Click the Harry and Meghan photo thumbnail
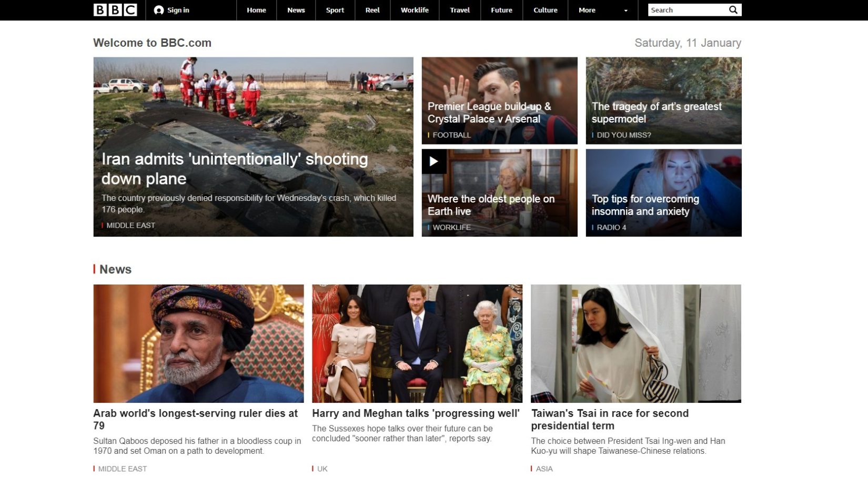This screenshot has width=868, height=488. [417, 343]
